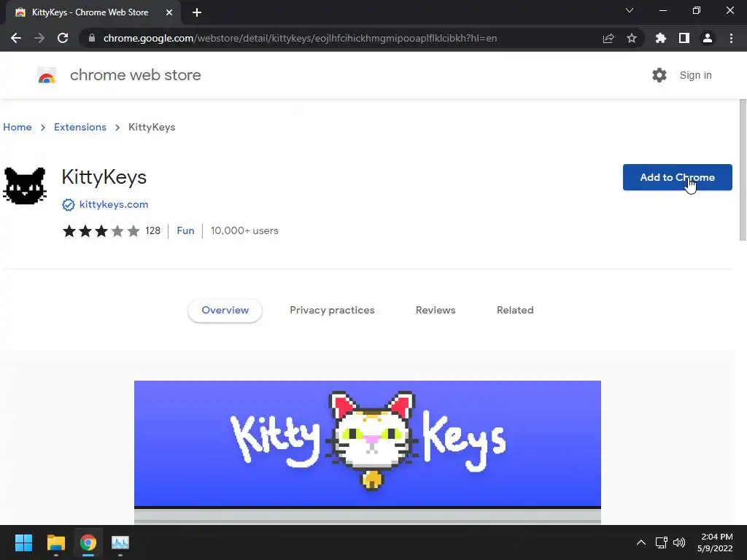Toggle the side panel icon

pyautogui.click(x=684, y=38)
